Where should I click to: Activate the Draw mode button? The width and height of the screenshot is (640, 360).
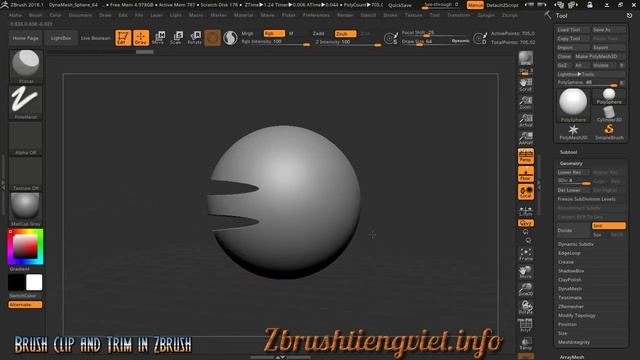coord(141,38)
